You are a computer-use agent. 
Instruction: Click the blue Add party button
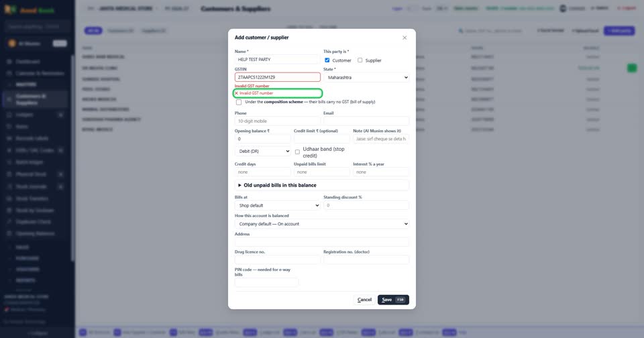619,31
